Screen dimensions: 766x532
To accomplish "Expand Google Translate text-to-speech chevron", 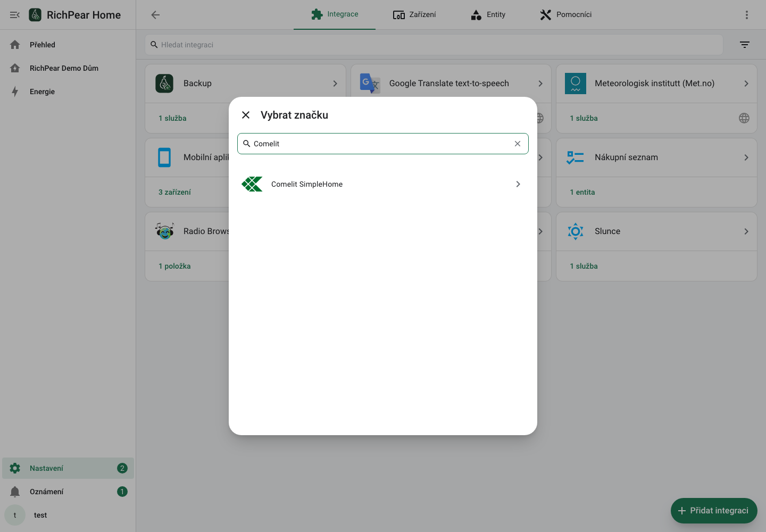I will point(540,84).
